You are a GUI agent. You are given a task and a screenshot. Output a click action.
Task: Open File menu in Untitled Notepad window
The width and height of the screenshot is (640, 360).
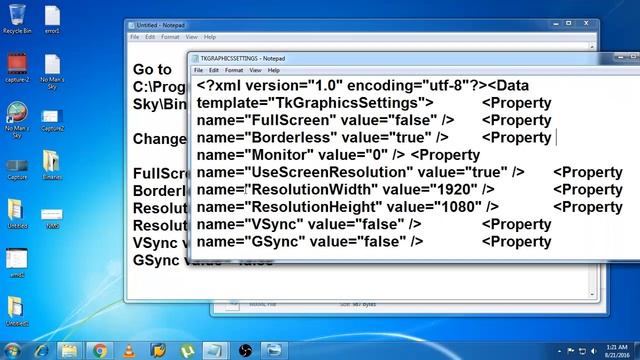tap(134, 37)
